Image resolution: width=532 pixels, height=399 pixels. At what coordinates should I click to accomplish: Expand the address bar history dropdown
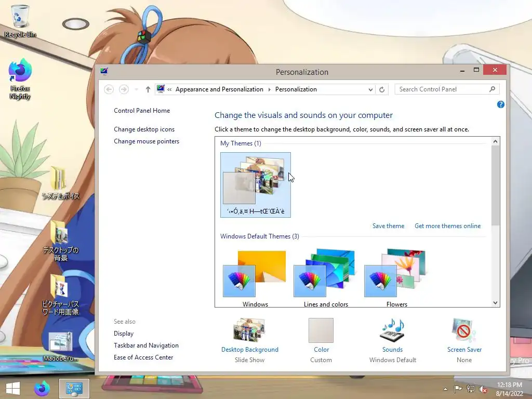coord(370,89)
